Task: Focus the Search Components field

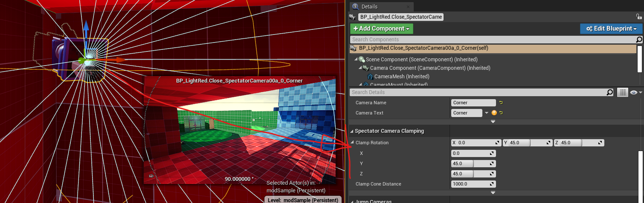Action: 493,40
